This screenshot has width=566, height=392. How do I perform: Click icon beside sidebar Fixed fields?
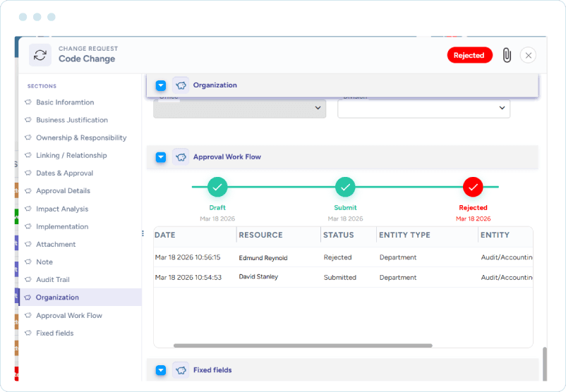[28, 333]
